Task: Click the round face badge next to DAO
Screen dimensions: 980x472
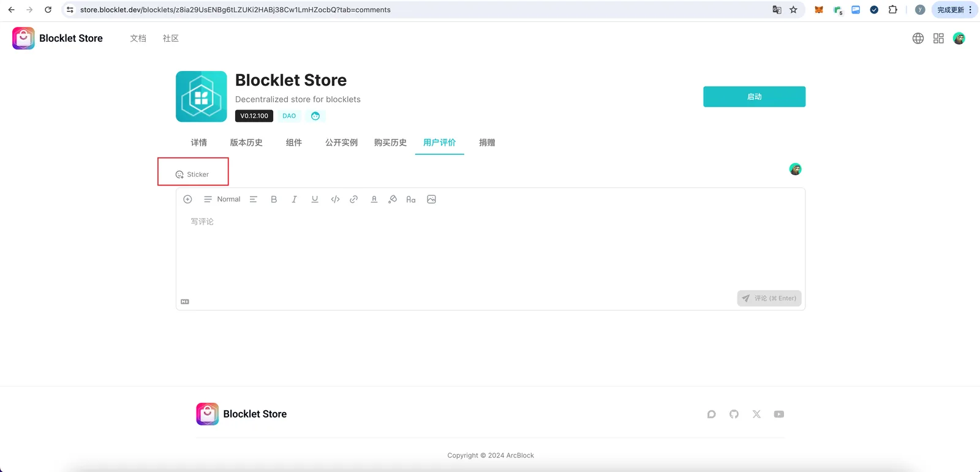Action: point(315,116)
